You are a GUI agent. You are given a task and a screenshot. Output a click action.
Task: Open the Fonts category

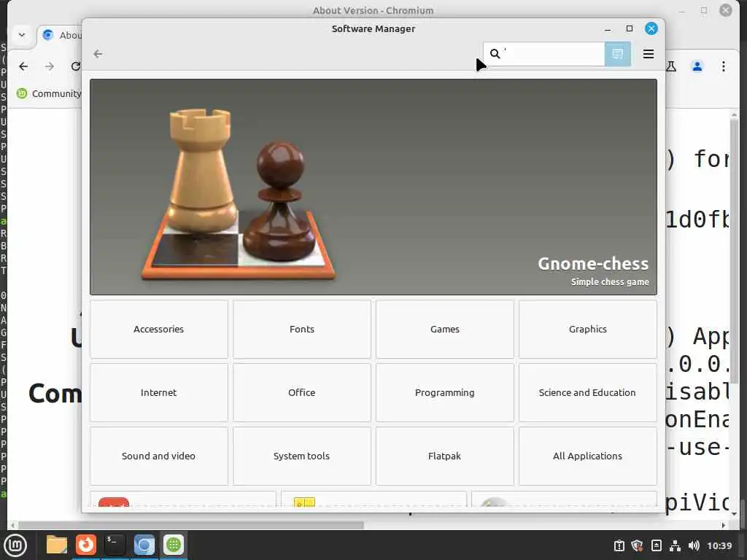point(301,329)
